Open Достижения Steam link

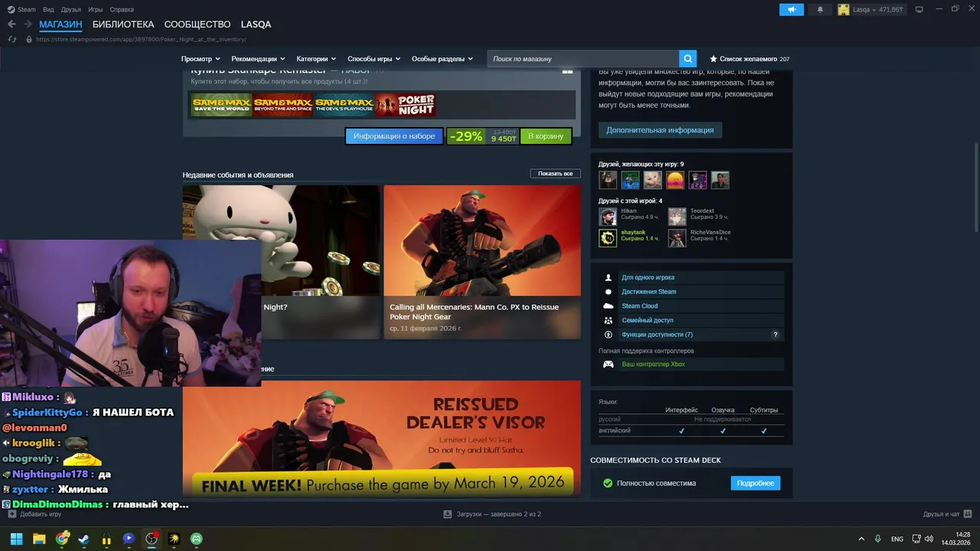pyautogui.click(x=648, y=292)
